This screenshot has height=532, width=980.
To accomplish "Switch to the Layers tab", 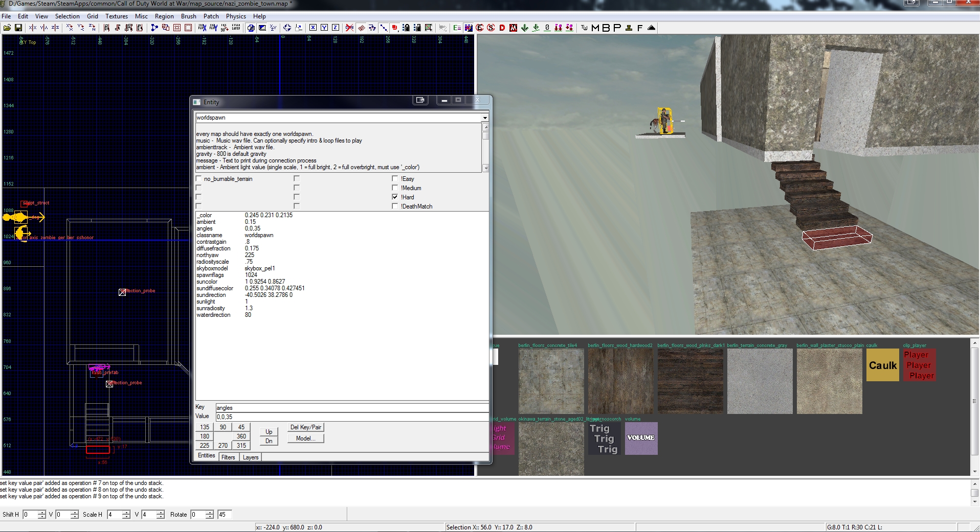I will [251, 457].
